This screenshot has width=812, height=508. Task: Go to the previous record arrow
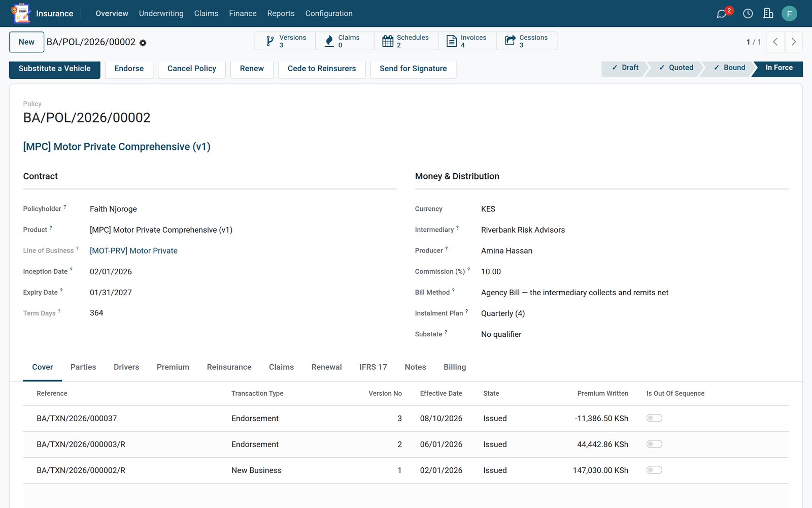775,42
